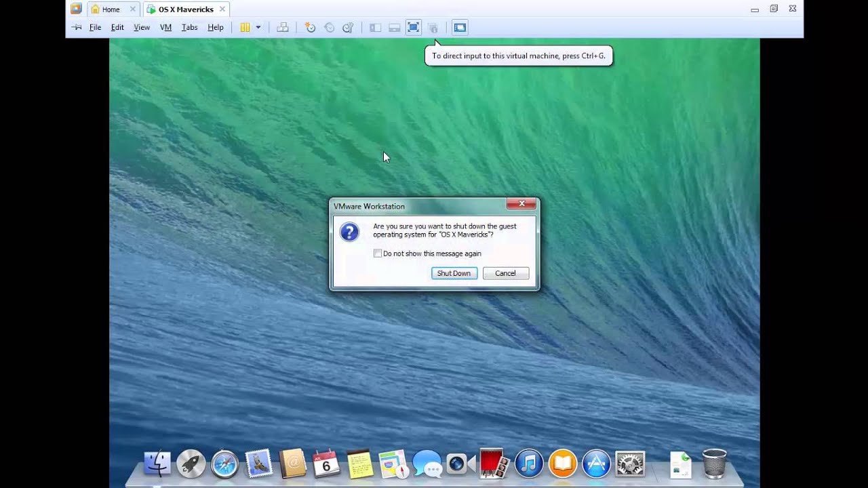Viewport: 868px width, 488px height.
Task: Open iBooks orange book icon
Action: (x=562, y=464)
